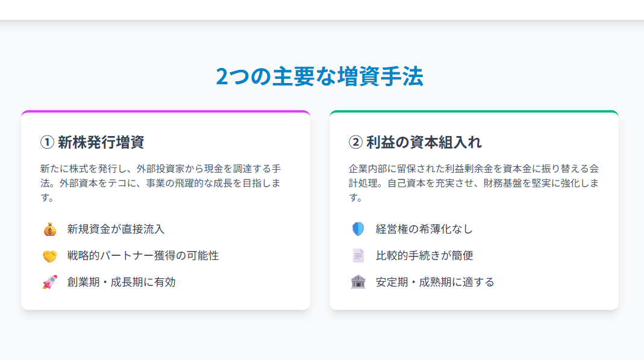This screenshot has width=644, height=360.
Task: Click the rocket icon
Action: [49, 282]
